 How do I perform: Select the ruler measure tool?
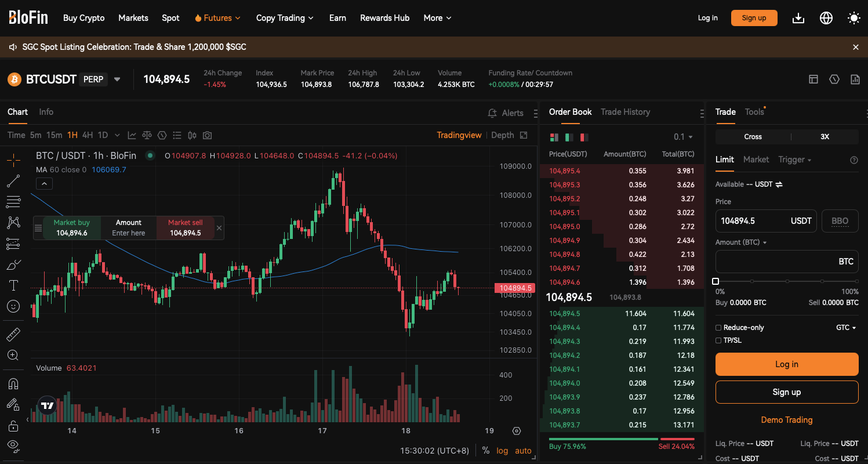pos(13,335)
